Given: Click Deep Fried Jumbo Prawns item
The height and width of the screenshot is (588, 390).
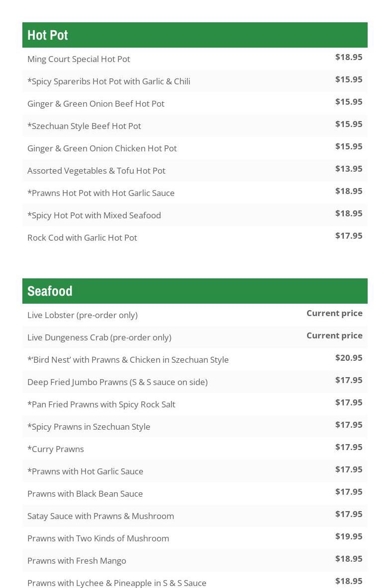Looking at the screenshot, I should click(117, 382).
